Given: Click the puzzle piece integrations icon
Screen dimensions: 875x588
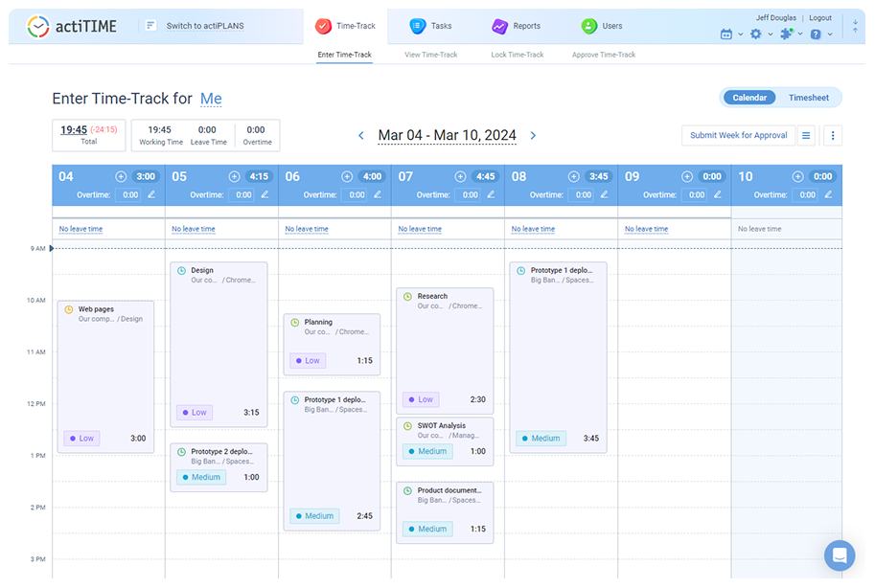Looking at the screenshot, I should tap(786, 34).
